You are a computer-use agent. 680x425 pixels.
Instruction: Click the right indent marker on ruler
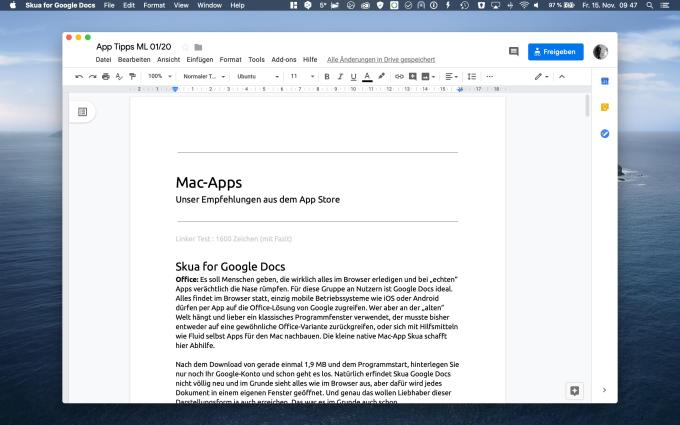(460, 89)
